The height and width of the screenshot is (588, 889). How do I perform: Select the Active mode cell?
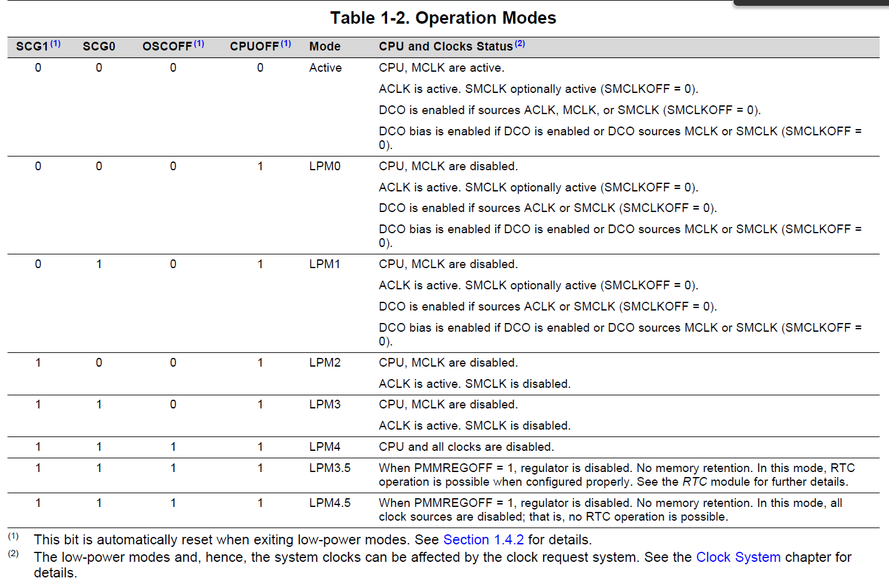pos(325,68)
